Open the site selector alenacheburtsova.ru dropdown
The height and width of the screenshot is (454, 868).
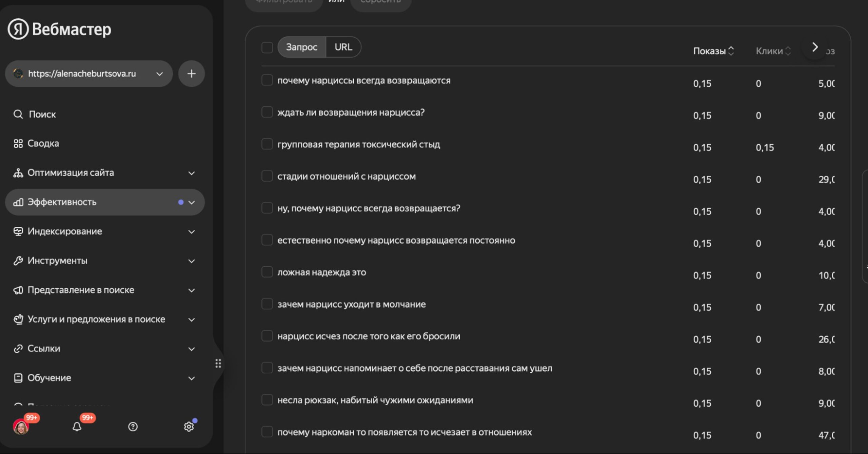[x=89, y=74]
